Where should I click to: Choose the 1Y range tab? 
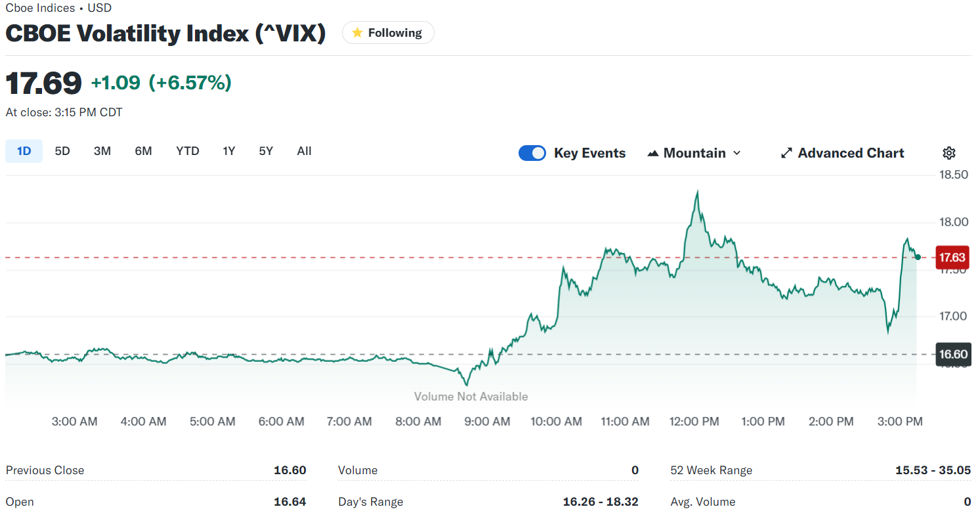coord(228,151)
